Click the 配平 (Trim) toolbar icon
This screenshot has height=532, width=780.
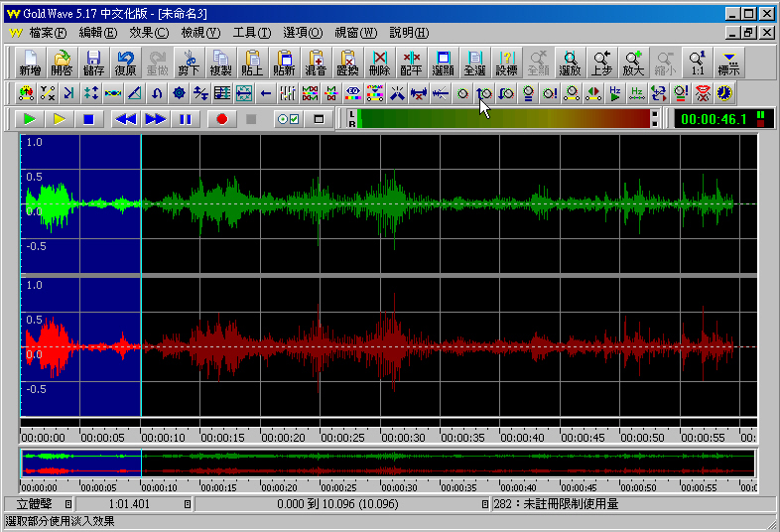pos(411,64)
